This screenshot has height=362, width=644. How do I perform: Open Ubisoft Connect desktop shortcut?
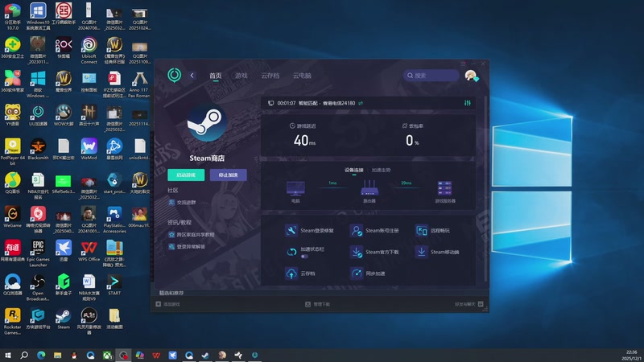point(89,51)
